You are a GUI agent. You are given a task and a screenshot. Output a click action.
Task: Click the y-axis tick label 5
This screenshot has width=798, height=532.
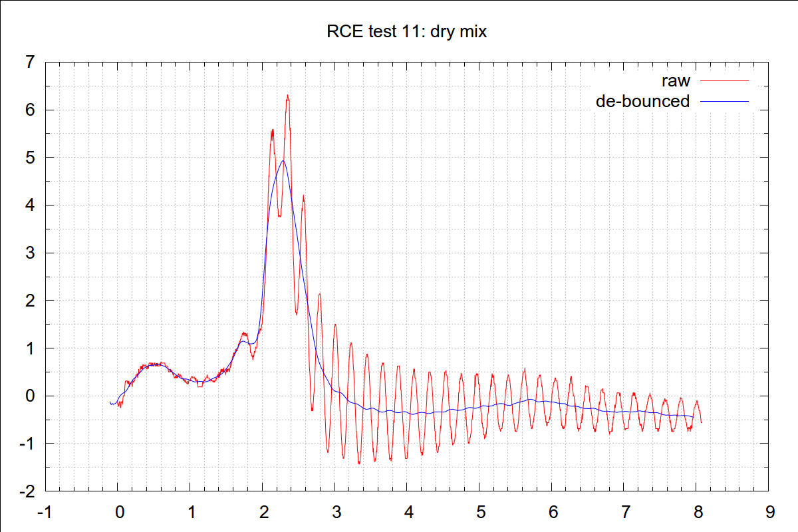[29, 158]
